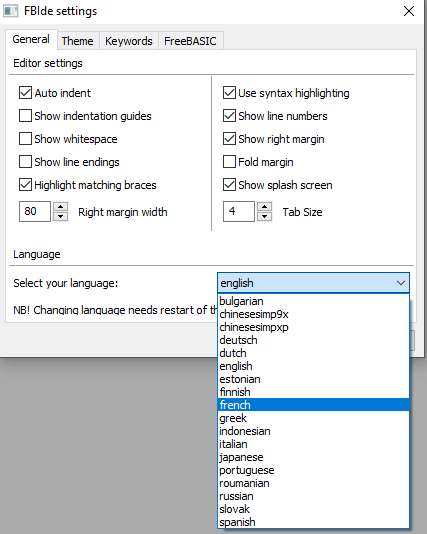
Task: Select dutch in the language list
Action: pos(313,353)
